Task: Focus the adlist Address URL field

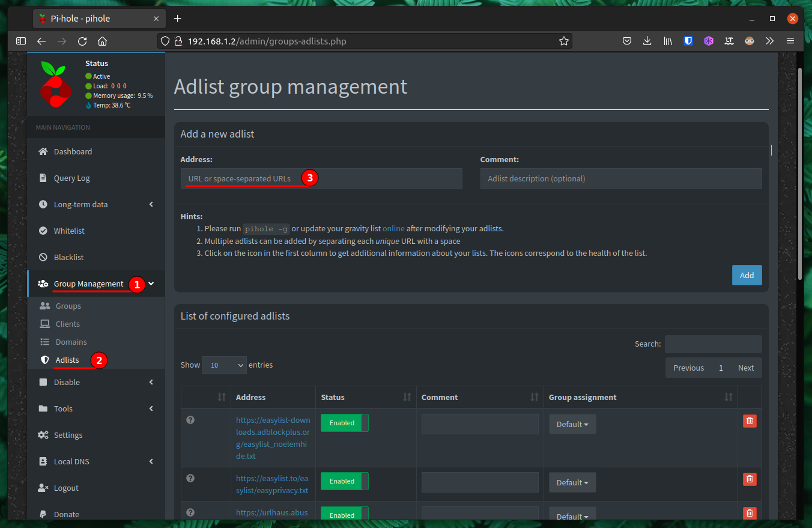Action: point(321,178)
